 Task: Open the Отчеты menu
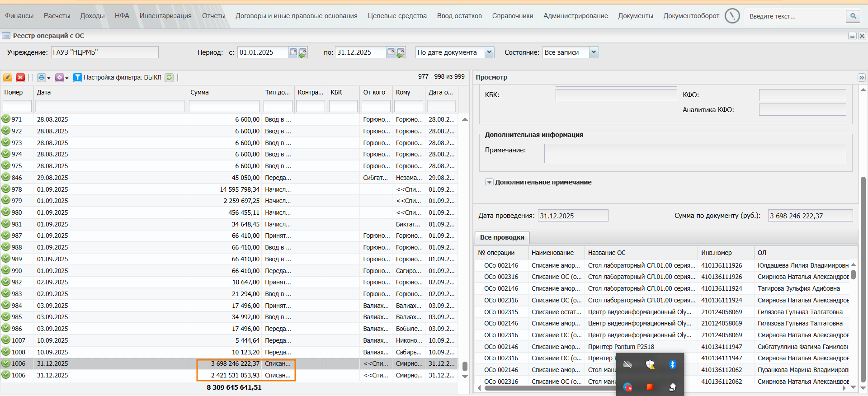[x=214, y=16]
